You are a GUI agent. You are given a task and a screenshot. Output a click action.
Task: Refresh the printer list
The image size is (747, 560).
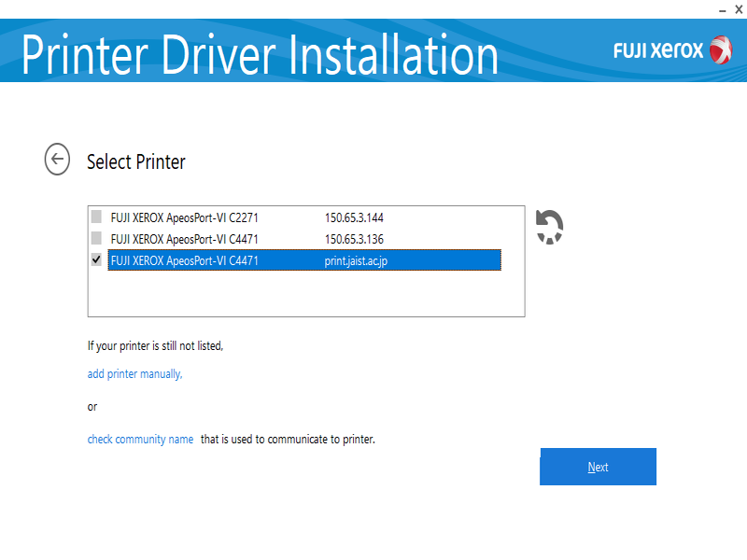549,227
